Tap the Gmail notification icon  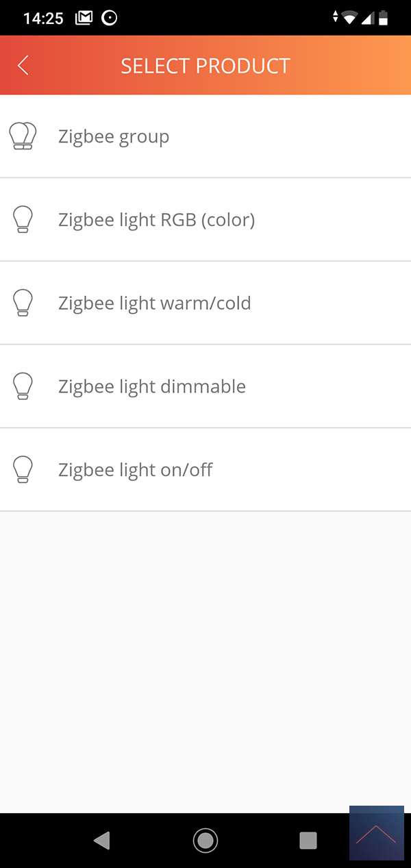[84, 18]
